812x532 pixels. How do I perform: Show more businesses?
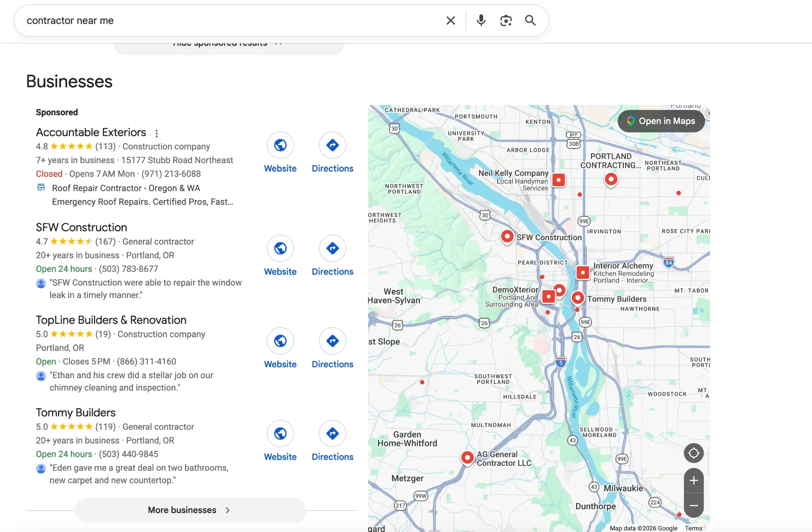(190, 510)
